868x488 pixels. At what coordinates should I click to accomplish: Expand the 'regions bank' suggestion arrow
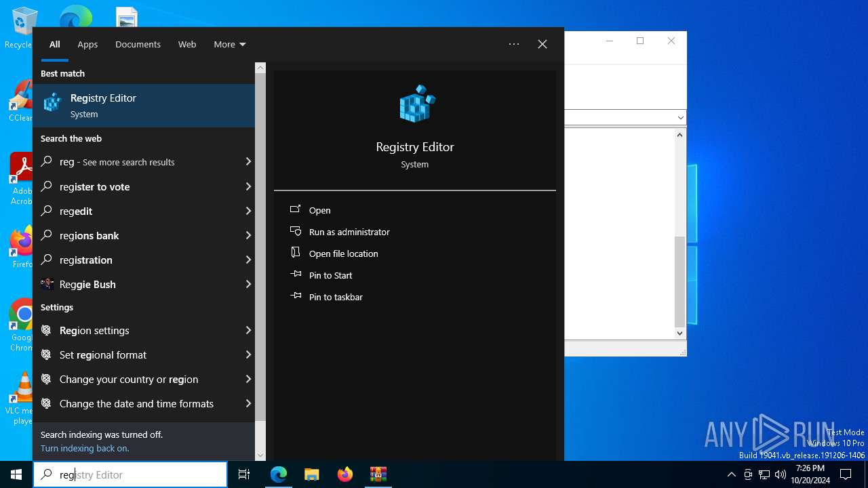pyautogui.click(x=248, y=235)
